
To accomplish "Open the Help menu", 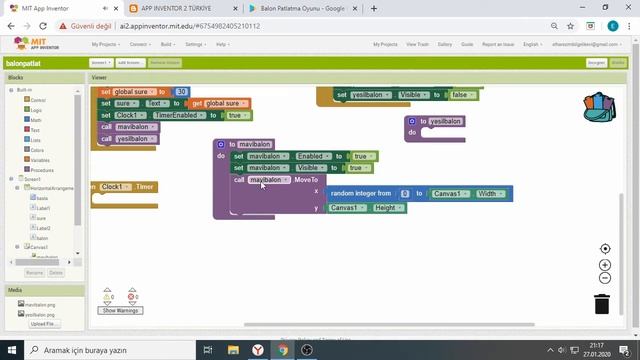I will coord(222,44).
